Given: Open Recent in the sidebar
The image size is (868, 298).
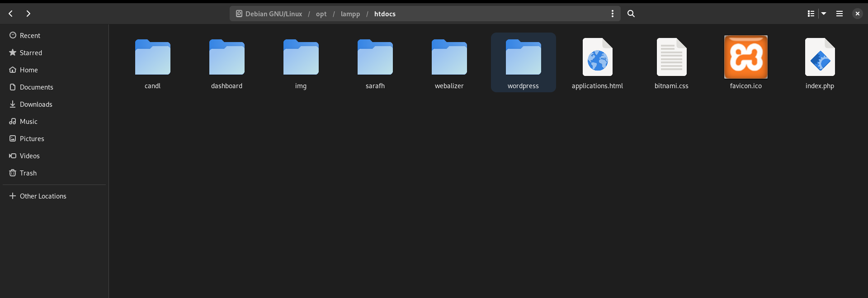Looking at the screenshot, I should [54, 35].
